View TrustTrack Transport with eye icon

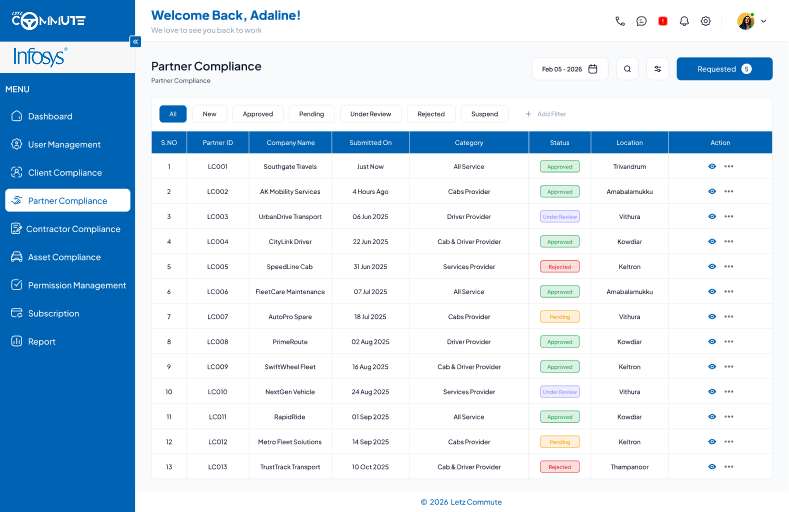[712, 467]
